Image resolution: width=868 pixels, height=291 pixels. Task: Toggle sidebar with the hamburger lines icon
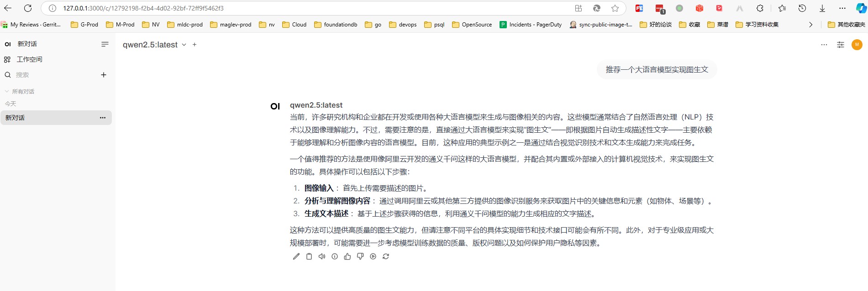[x=105, y=44]
